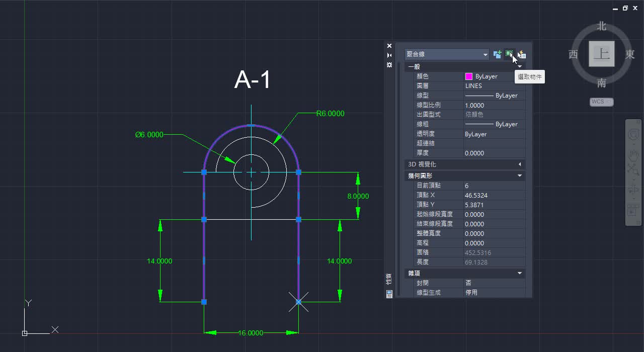
Task: Click 南 on the ViewCube compass
Action: [x=602, y=83]
